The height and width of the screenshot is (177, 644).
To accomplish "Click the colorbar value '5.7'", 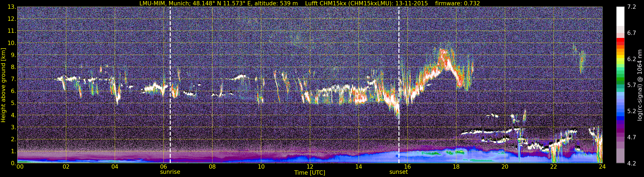I will click(632, 85).
